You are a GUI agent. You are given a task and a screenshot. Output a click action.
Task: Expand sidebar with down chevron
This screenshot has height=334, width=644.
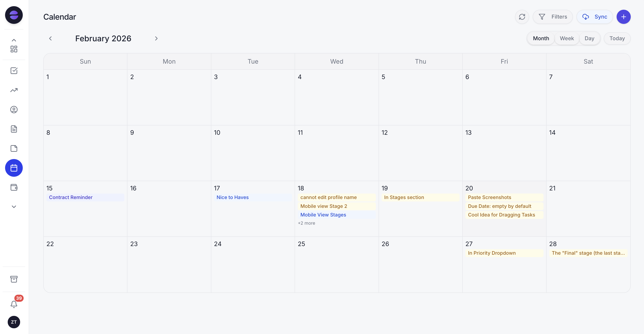click(x=14, y=207)
